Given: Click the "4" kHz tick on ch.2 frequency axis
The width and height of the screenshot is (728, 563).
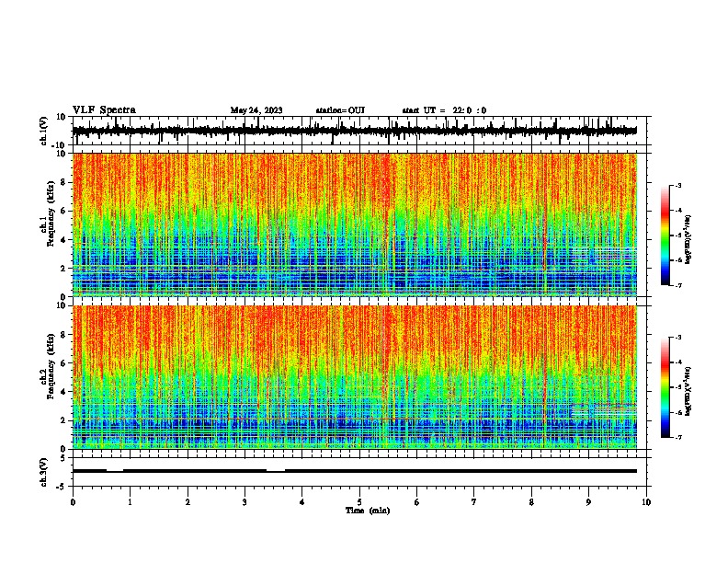Looking at the screenshot, I should pyautogui.click(x=64, y=392).
